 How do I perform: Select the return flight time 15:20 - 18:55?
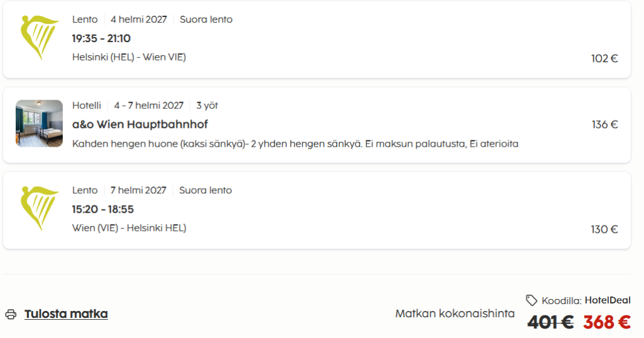click(x=103, y=210)
